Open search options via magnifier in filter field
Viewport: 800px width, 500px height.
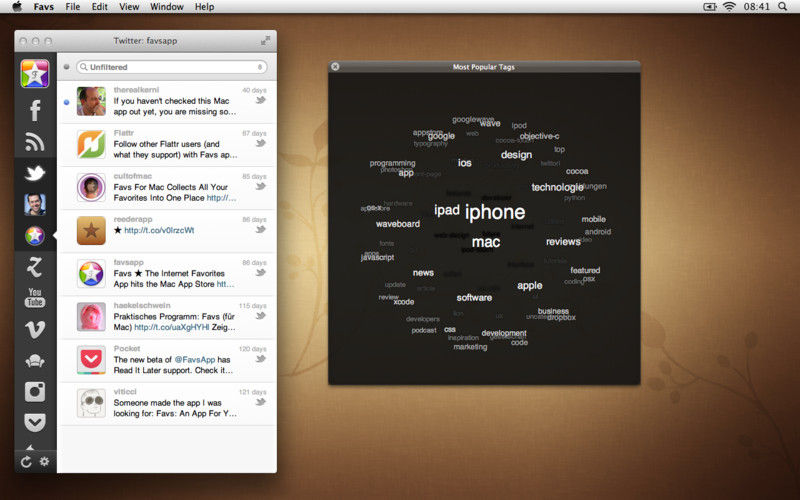[x=84, y=67]
